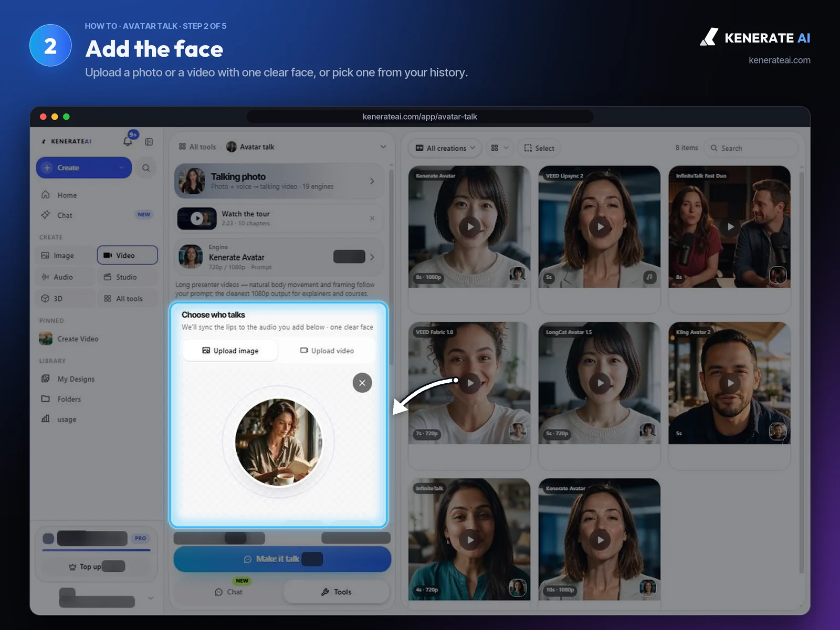Viewport: 840px width, 630px height.
Task: Click the gallery Search field
Action: click(751, 148)
